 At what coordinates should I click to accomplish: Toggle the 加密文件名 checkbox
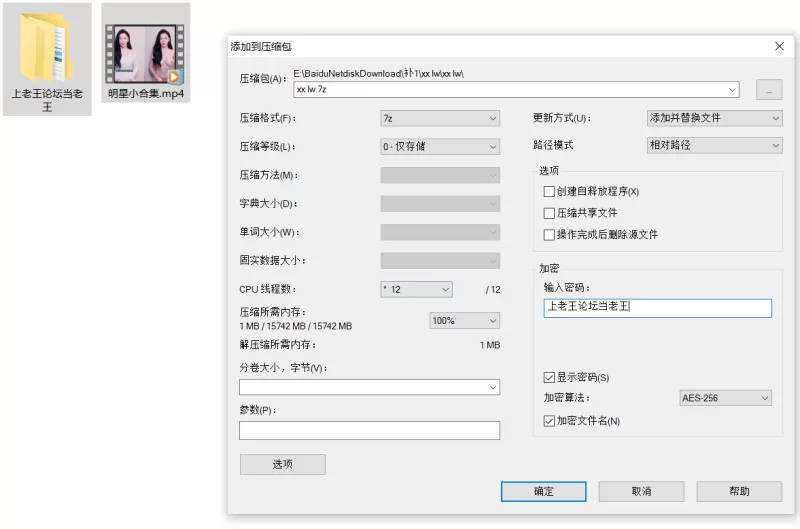click(548, 421)
